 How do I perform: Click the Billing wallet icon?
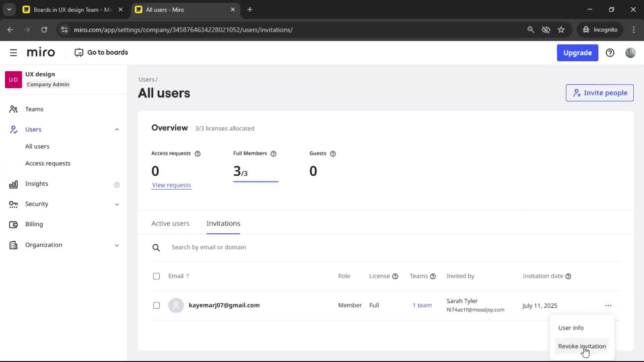click(x=13, y=225)
